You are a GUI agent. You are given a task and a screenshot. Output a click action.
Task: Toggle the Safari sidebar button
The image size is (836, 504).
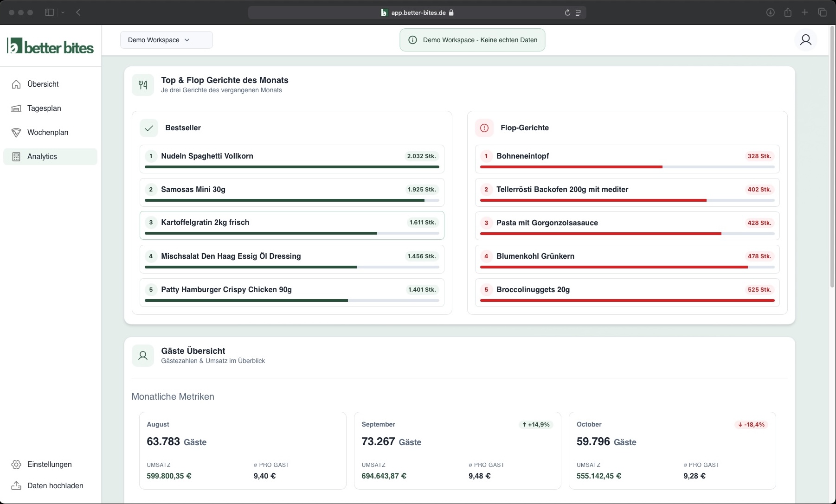pyautogui.click(x=49, y=13)
